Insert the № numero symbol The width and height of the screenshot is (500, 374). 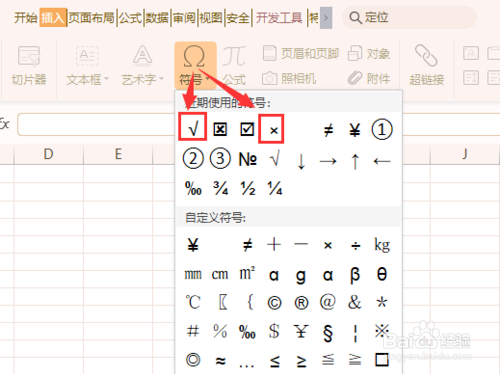(x=248, y=159)
